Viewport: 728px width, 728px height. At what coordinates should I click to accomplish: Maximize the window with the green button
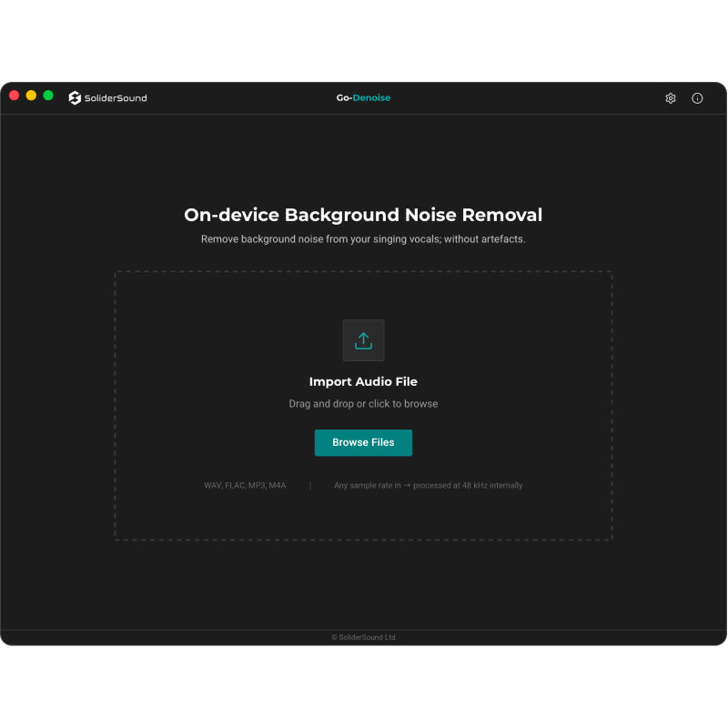click(x=48, y=96)
